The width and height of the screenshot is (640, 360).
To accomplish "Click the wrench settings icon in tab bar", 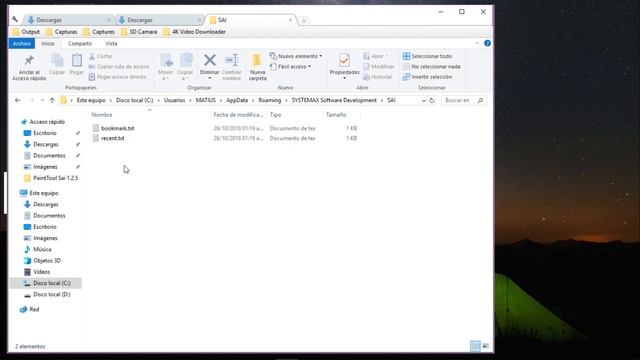I will [x=15, y=20].
